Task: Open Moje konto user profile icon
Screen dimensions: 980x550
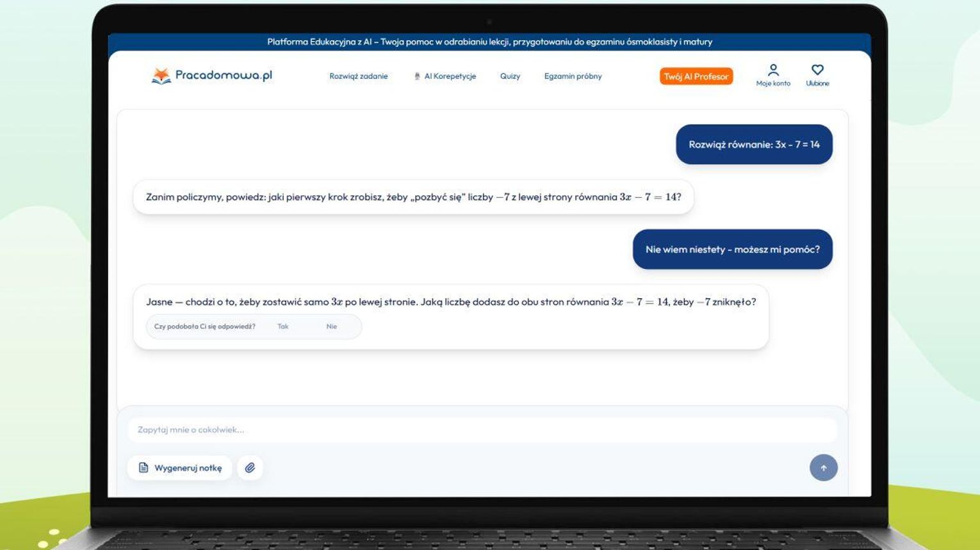Action: point(773,70)
